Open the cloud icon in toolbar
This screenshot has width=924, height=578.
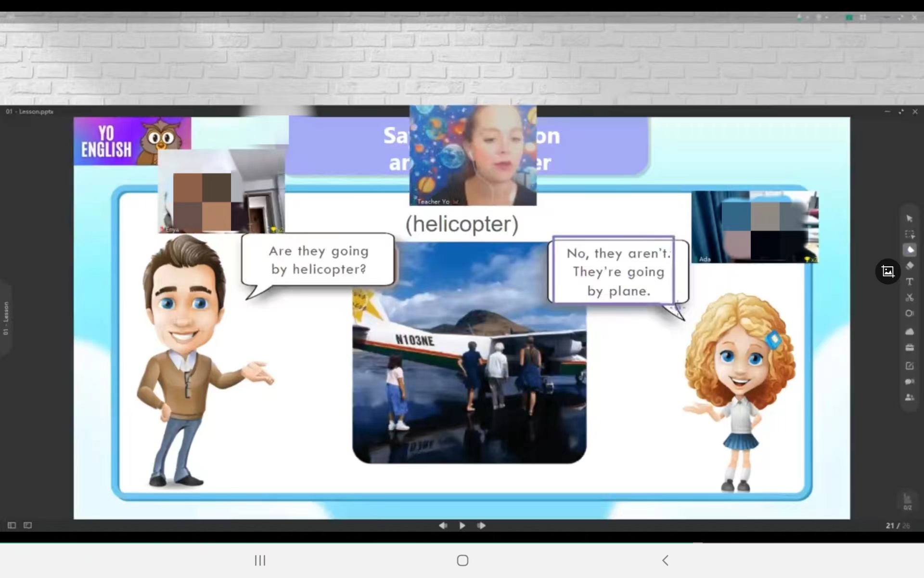(x=909, y=331)
